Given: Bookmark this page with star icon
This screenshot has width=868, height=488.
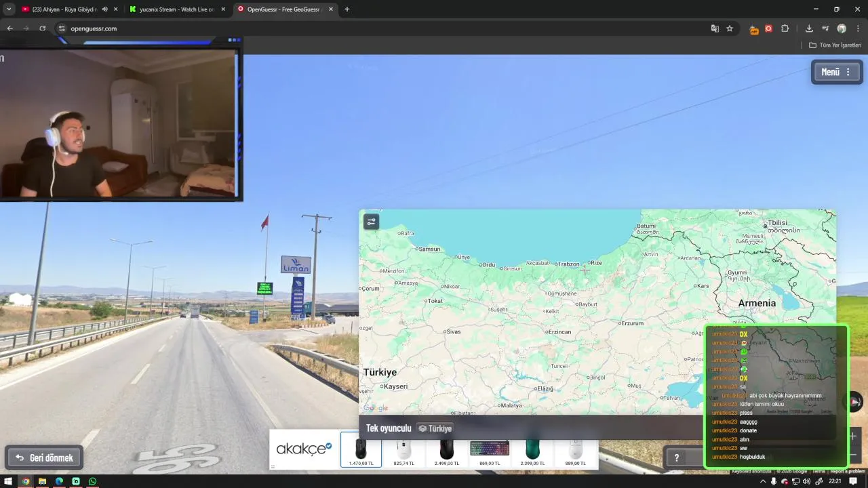Looking at the screenshot, I should (730, 28).
